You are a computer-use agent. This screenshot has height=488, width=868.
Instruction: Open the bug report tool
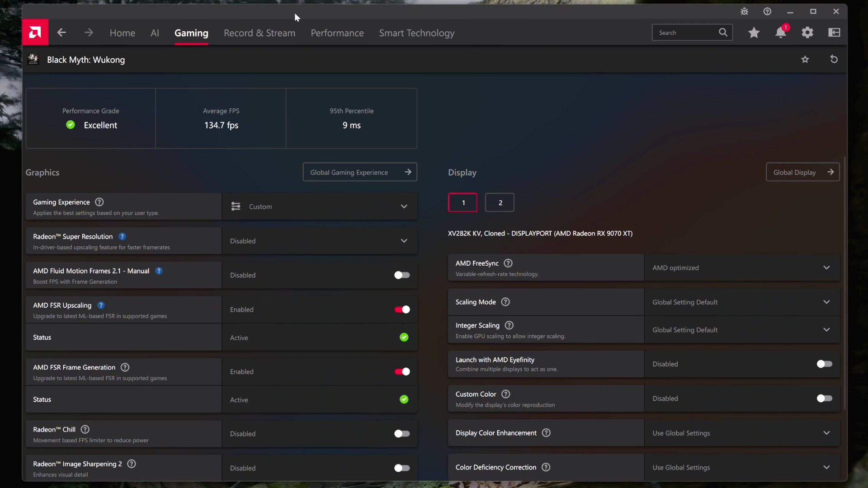(x=745, y=11)
